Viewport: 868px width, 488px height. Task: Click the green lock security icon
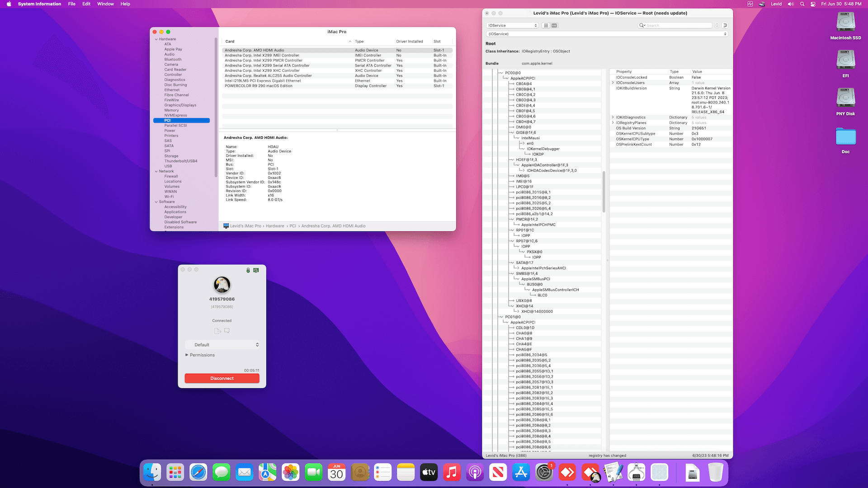[x=248, y=270]
